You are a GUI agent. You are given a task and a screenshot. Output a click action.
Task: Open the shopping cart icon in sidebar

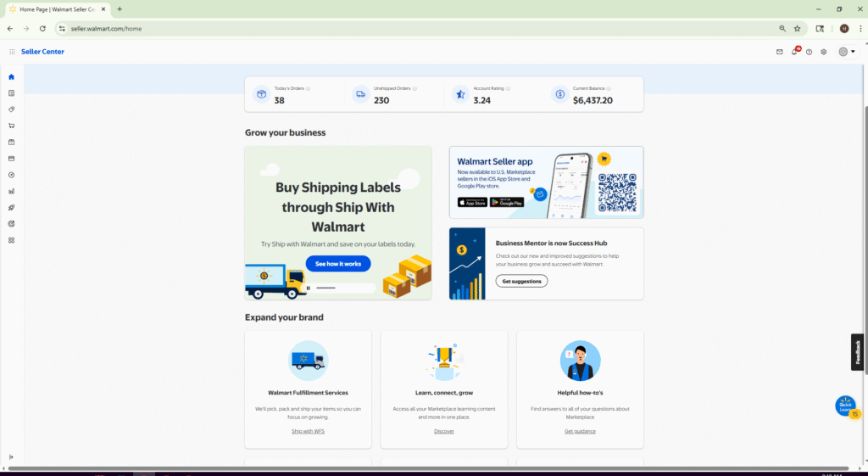(x=11, y=126)
